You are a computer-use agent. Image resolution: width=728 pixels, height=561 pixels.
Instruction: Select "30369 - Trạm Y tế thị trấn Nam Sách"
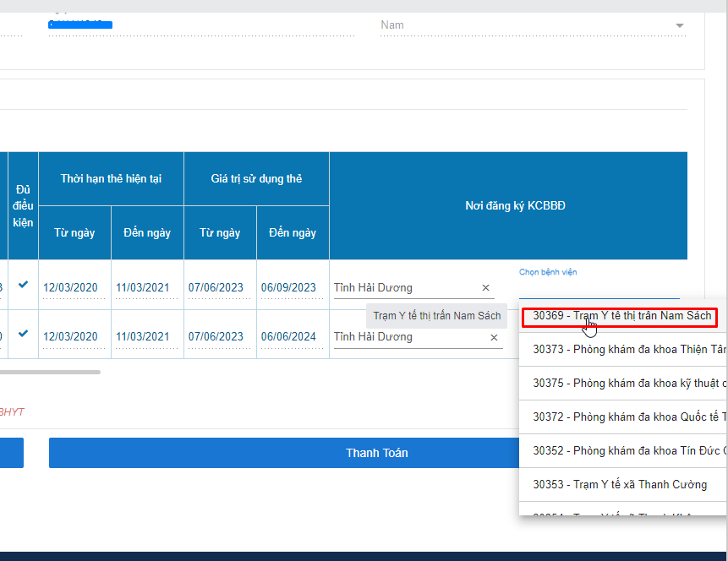(x=621, y=317)
